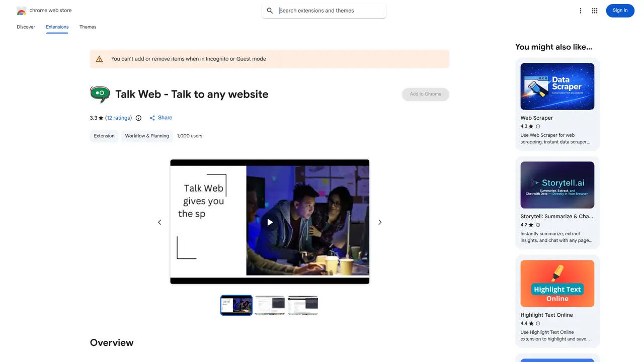
Task: Click the Overview heading
Action: pyautogui.click(x=112, y=343)
